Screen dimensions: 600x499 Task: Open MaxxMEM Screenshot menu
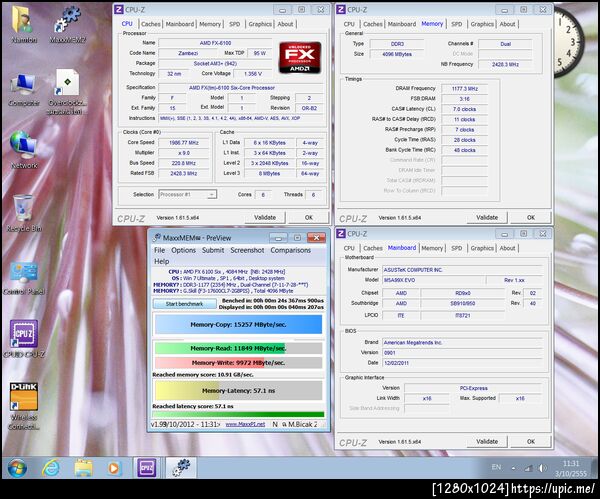click(247, 250)
